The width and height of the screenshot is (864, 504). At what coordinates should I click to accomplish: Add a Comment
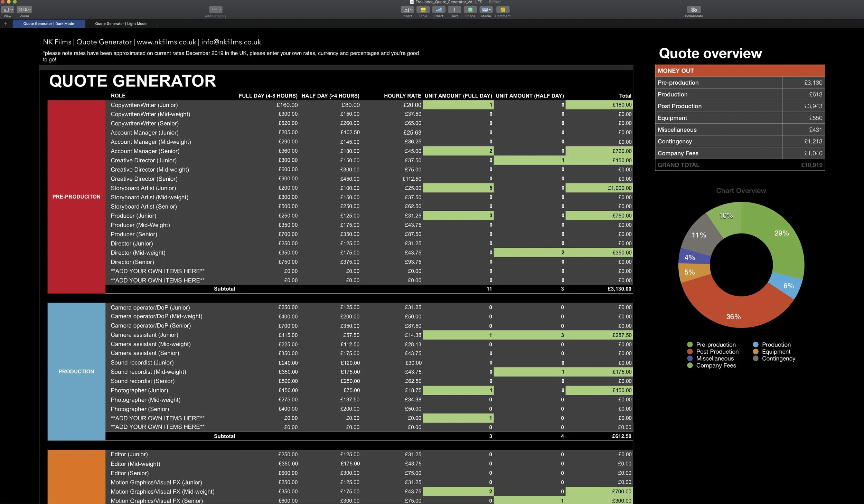[x=503, y=10]
